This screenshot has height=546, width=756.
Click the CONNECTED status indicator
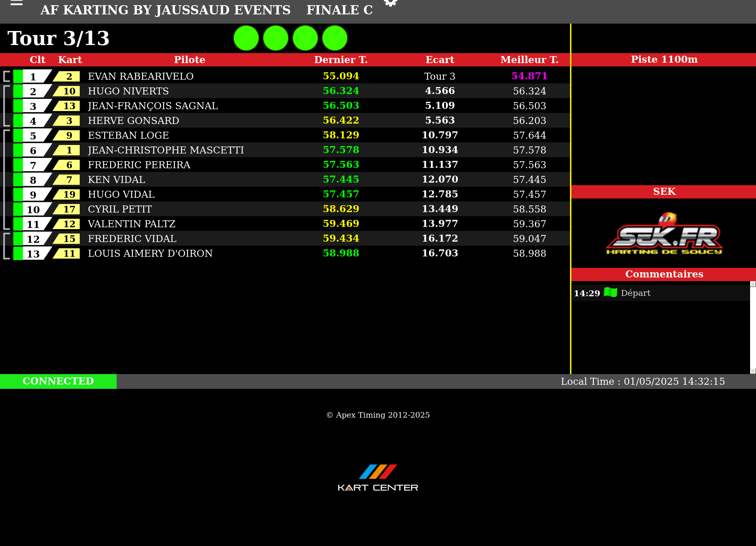[x=58, y=381]
